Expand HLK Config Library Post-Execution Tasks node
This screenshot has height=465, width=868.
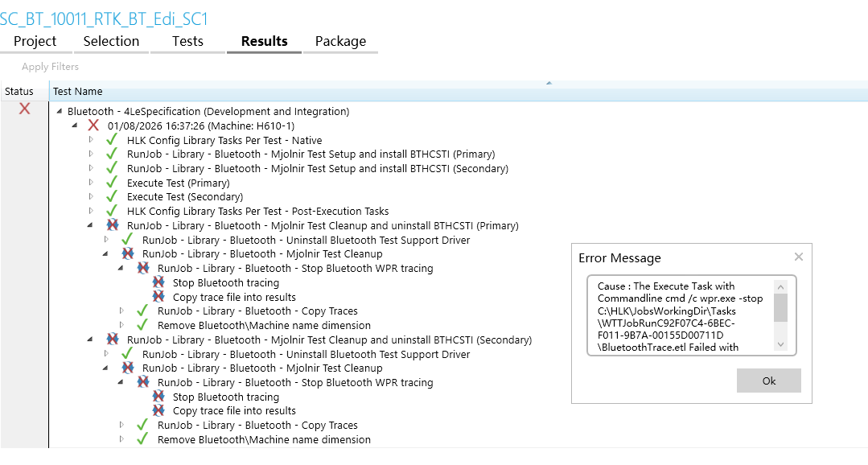[x=91, y=211]
